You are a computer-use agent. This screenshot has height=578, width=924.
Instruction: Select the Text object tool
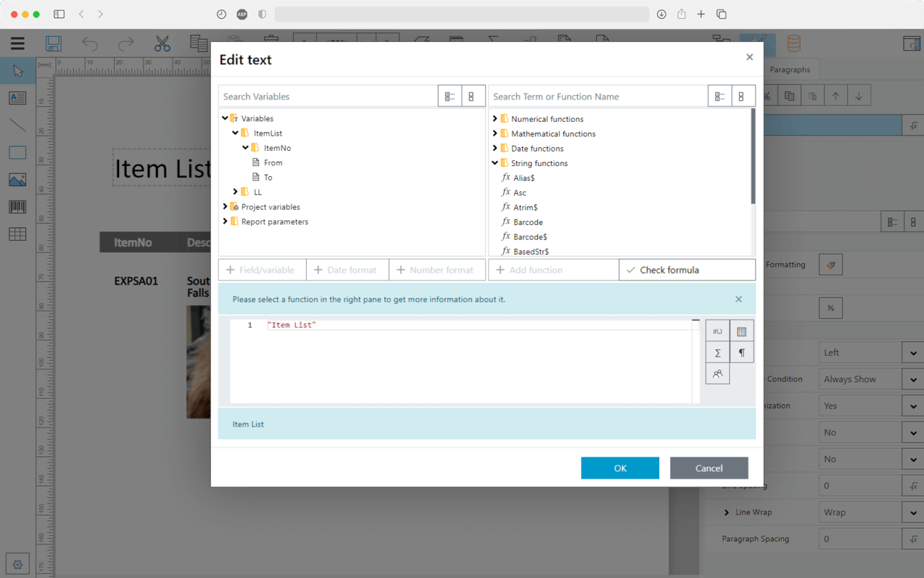(x=17, y=97)
